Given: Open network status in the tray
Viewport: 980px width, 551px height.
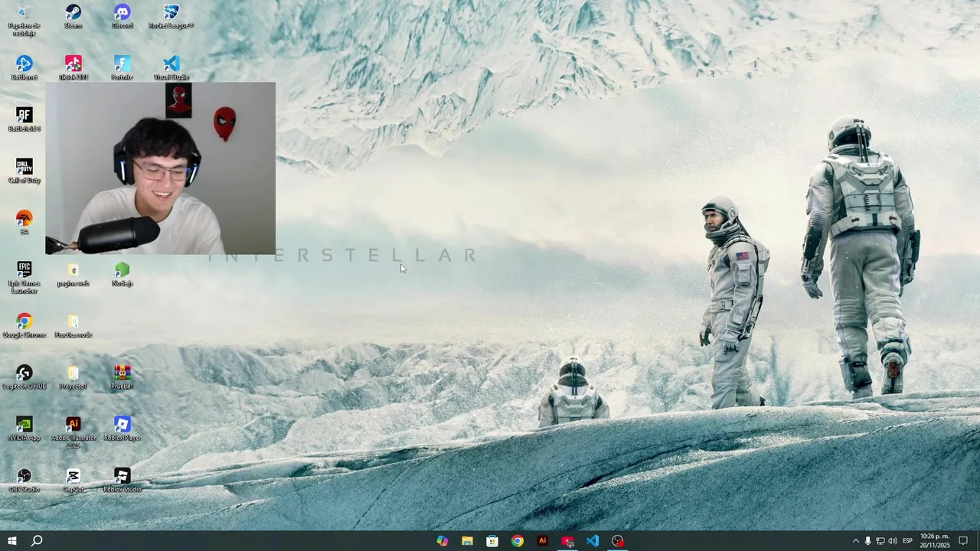Looking at the screenshot, I should click(880, 541).
